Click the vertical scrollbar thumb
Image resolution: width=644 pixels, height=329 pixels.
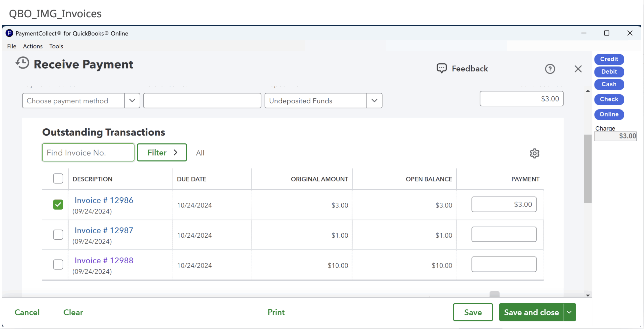588,169
